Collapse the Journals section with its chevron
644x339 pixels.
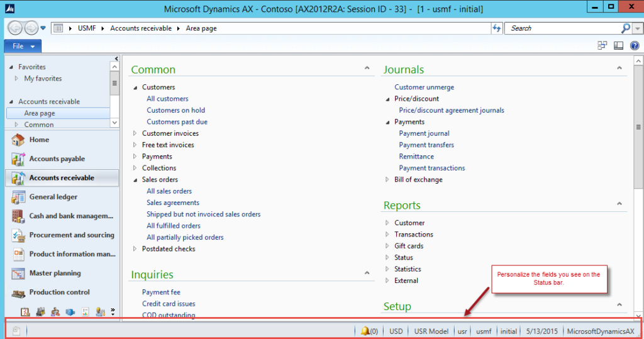click(x=619, y=68)
